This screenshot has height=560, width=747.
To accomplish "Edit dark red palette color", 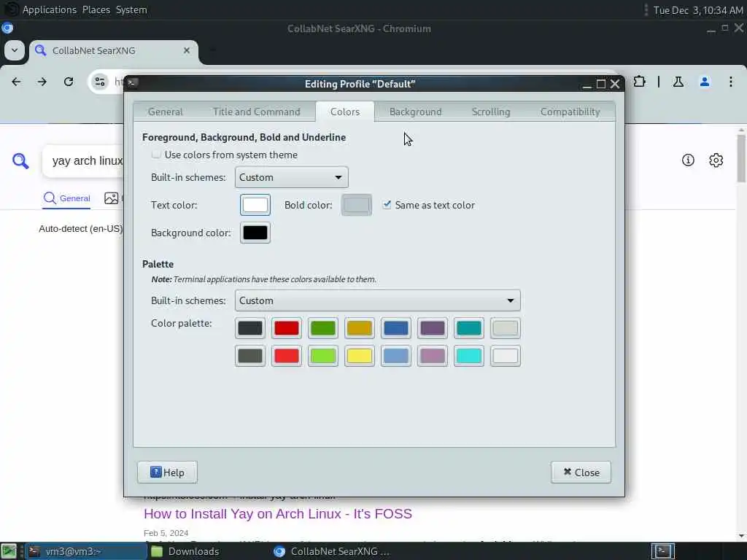I will pyautogui.click(x=286, y=328).
